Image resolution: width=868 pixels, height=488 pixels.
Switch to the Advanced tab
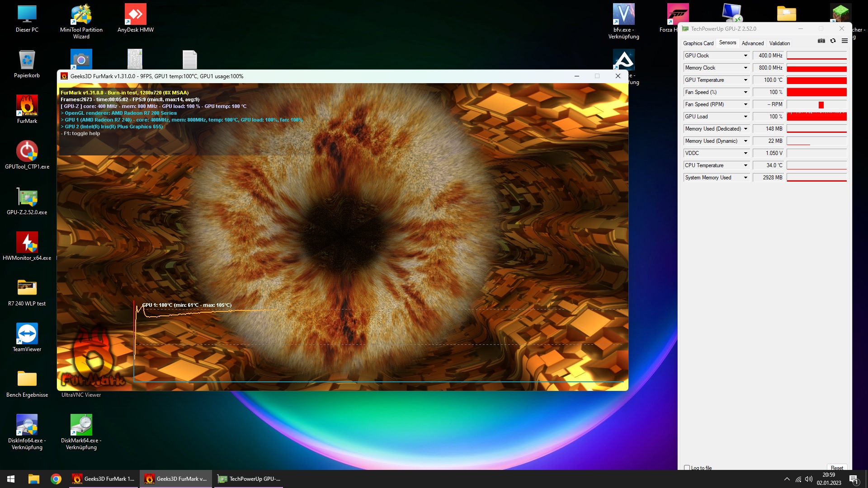pyautogui.click(x=752, y=43)
